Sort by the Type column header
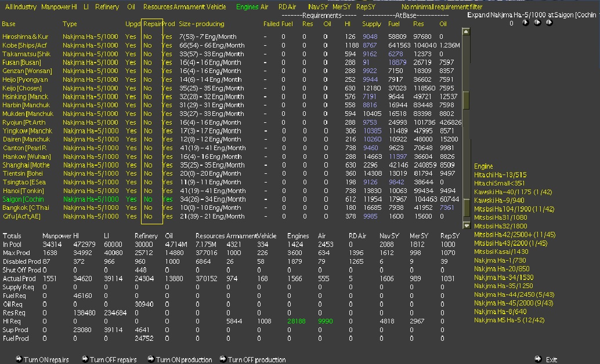The width and height of the screenshot is (600, 364). [x=70, y=24]
